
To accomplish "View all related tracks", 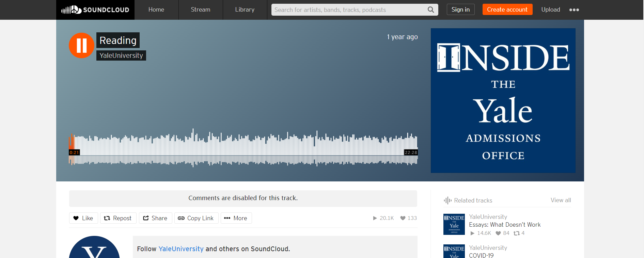I will pos(561,200).
